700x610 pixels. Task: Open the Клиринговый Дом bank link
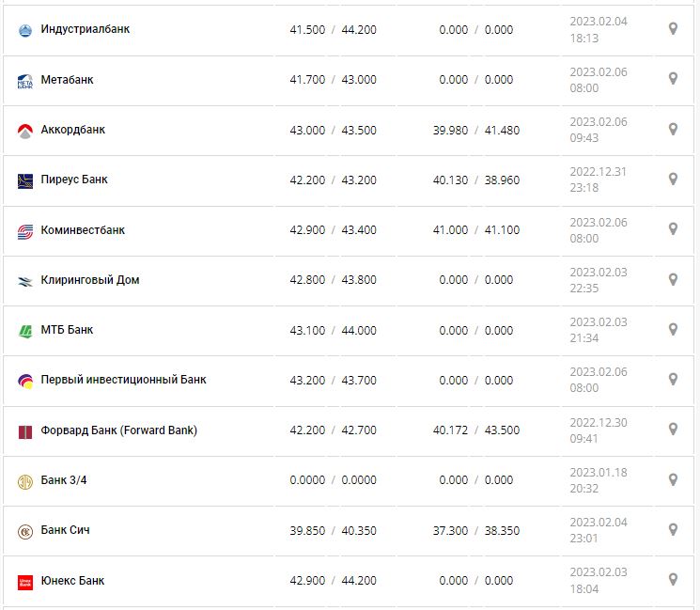click(90, 280)
